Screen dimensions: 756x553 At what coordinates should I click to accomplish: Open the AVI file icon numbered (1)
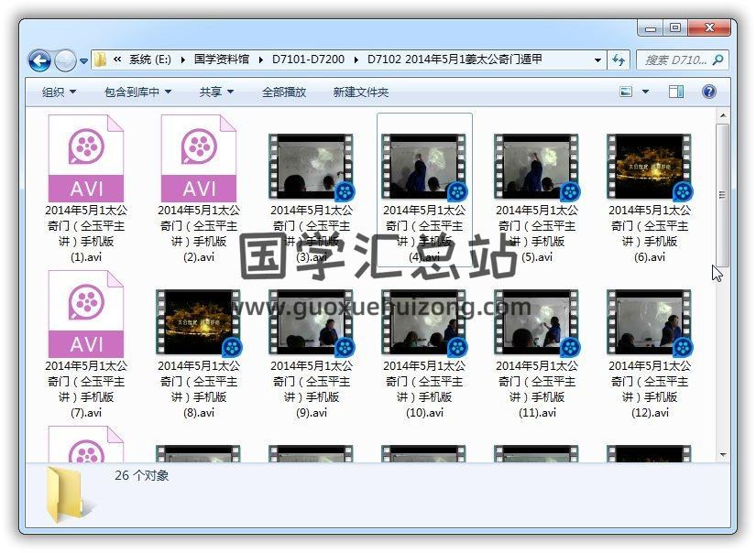tap(86, 158)
